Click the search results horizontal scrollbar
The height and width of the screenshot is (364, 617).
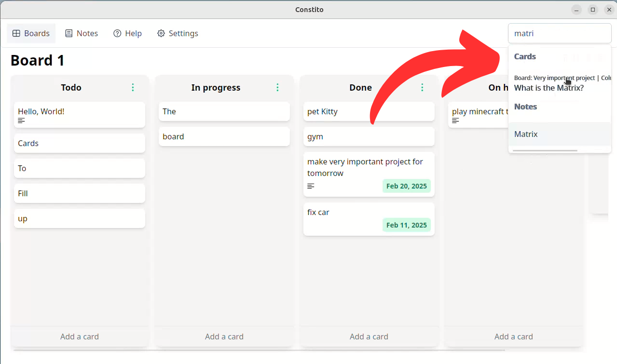[x=545, y=150]
